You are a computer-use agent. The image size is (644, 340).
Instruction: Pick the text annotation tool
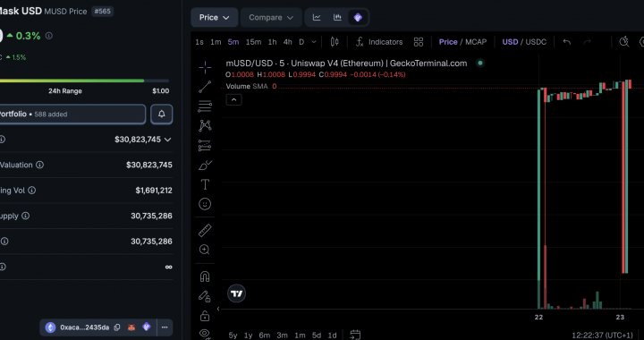coord(205,185)
